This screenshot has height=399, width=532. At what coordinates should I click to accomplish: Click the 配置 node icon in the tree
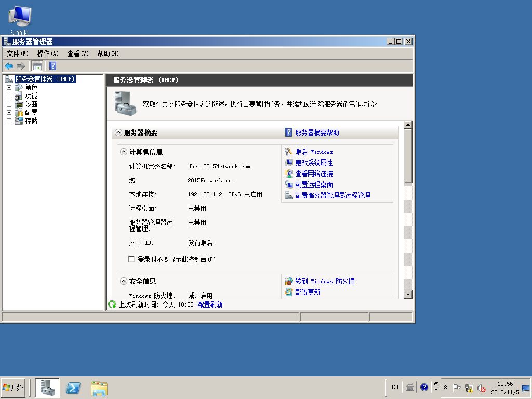(x=19, y=112)
